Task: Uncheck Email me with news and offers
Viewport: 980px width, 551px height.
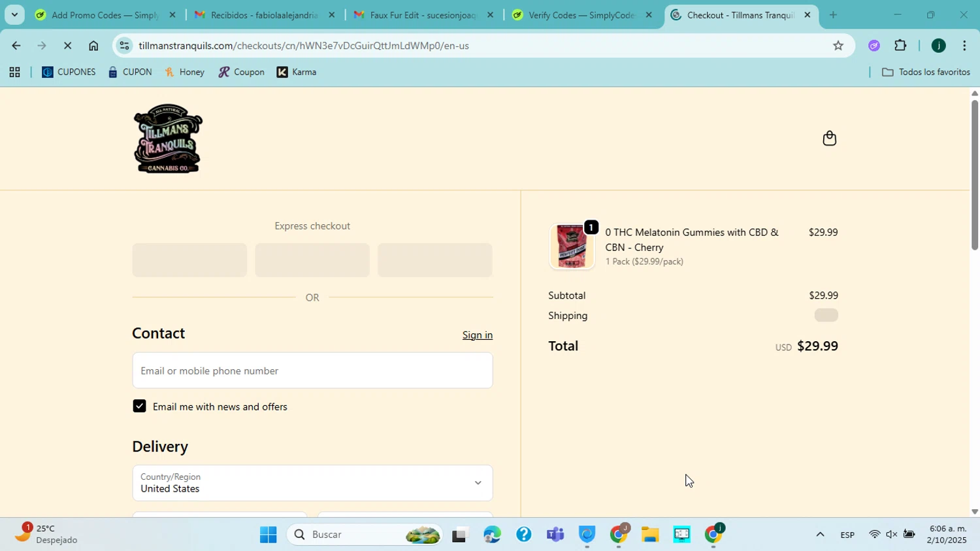Action: tap(139, 407)
